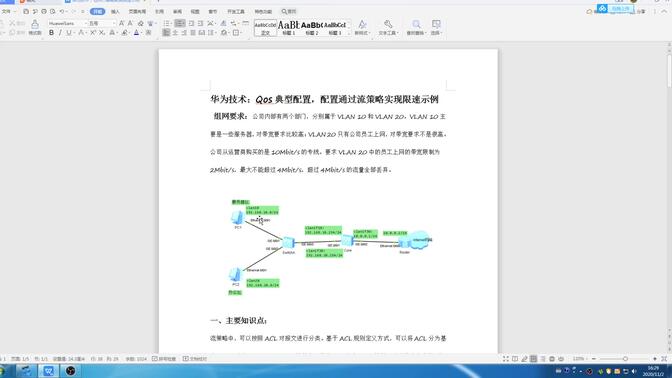
Task: Click the save icon in quick access bar
Action: pyautogui.click(x=26, y=12)
